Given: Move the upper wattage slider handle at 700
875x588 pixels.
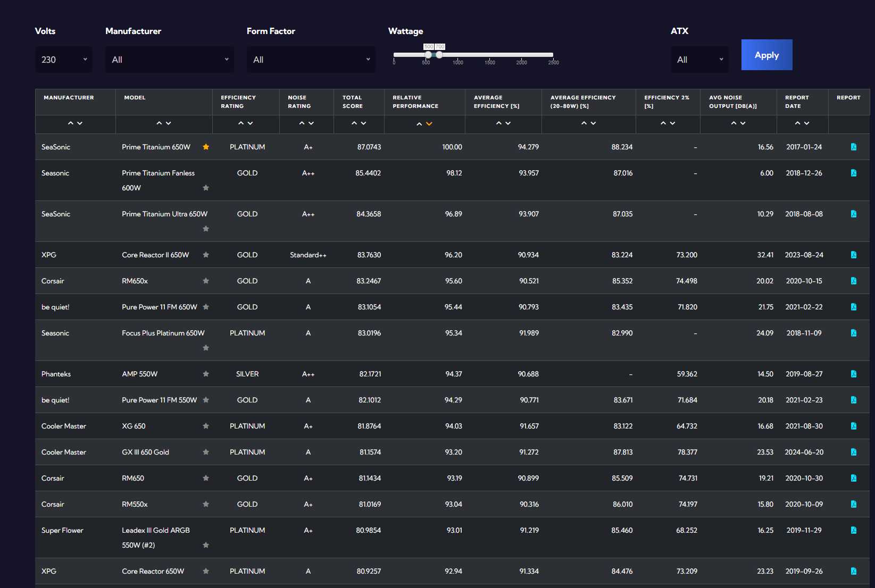Looking at the screenshot, I should tap(439, 55).
